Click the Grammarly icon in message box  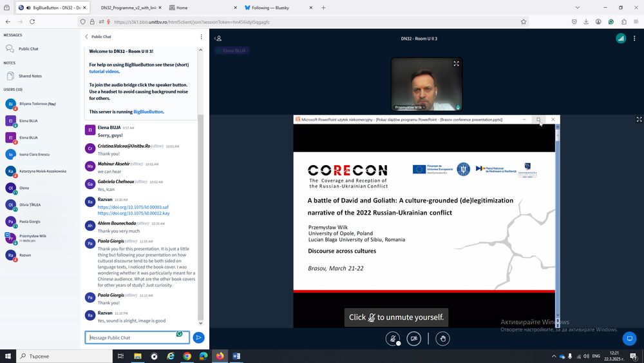180,334
